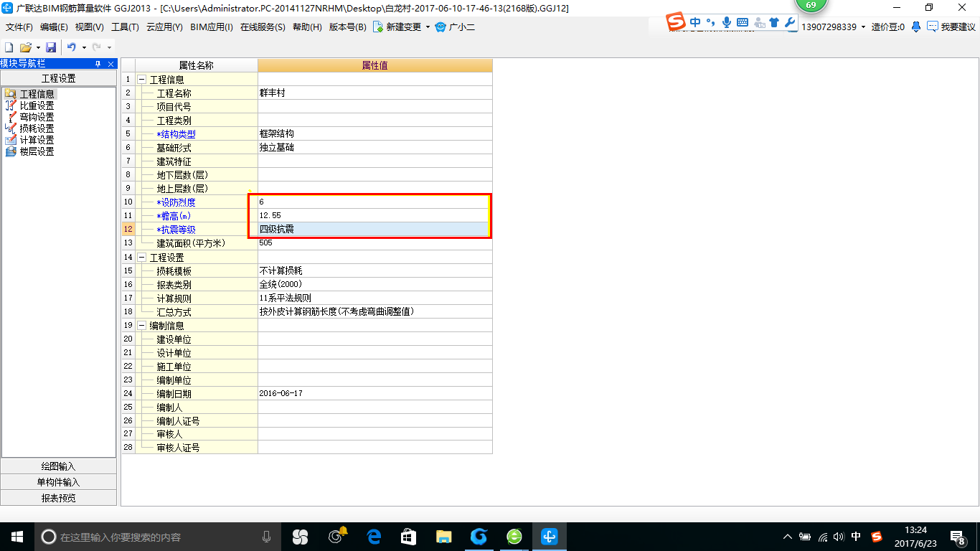Open account dropdown next to 13907298339
Image resolution: width=980 pixels, height=551 pixels.
pyautogui.click(x=863, y=27)
